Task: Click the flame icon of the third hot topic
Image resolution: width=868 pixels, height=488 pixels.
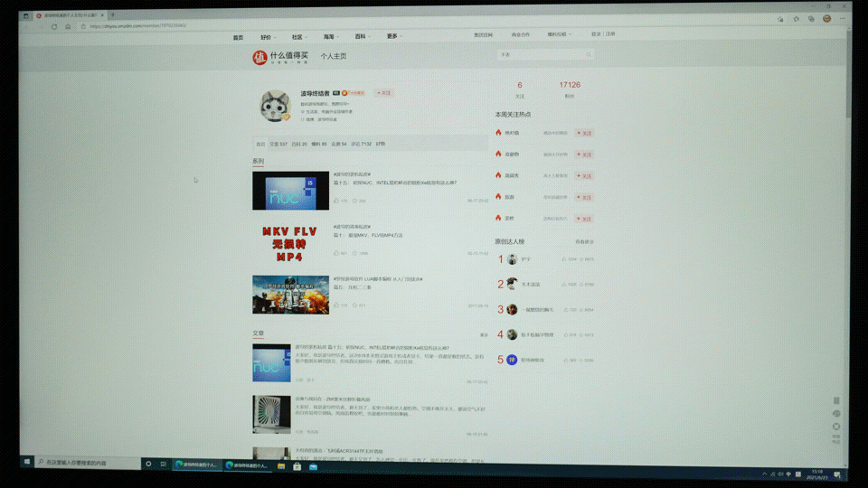Action: [498, 174]
